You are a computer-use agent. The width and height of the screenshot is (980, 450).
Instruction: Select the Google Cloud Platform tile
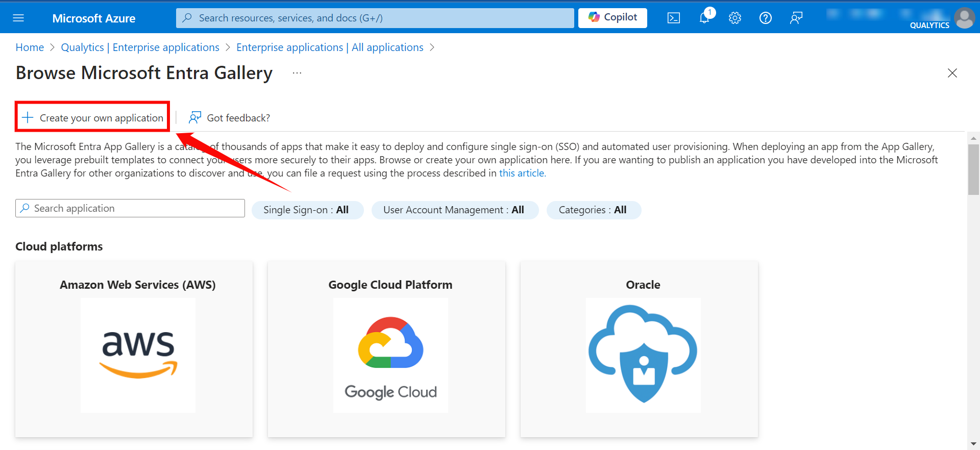coord(386,349)
